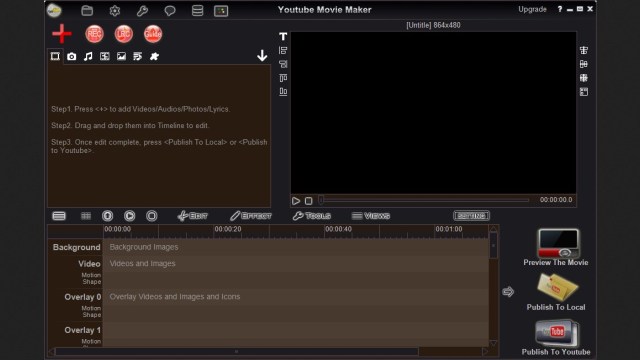Click the timeline stop round button
This screenshot has width=640, height=360.
[152, 216]
